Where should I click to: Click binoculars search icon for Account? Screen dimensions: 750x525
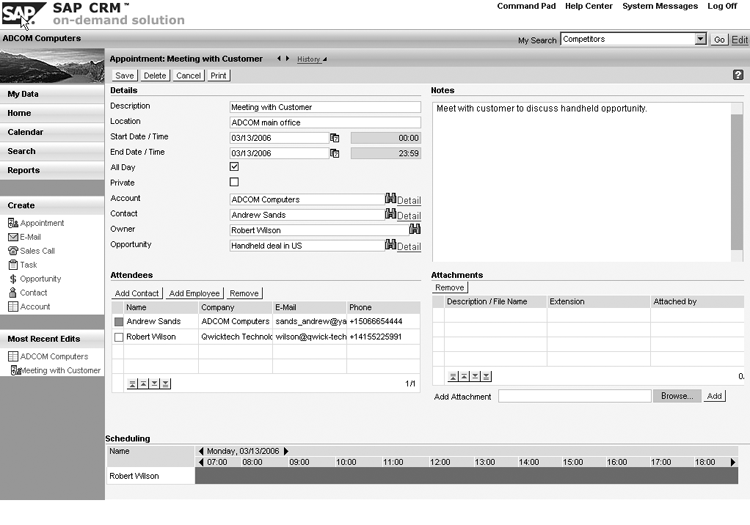pyautogui.click(x=390, y=199)
